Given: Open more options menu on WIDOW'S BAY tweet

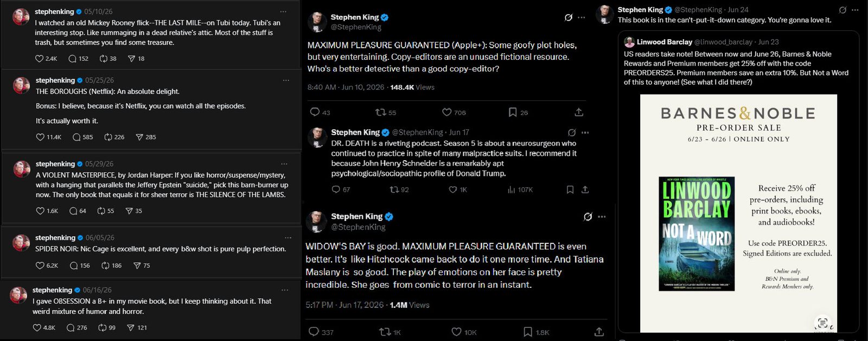Looking at the screenshot, I should pos(602,217).
